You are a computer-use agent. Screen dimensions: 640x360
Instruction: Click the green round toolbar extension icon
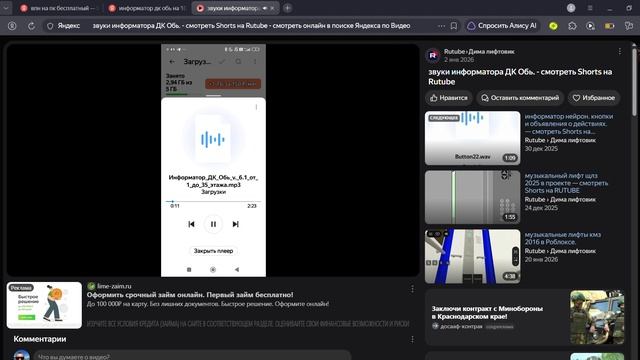pyautogui.click(x=553, y=26)
